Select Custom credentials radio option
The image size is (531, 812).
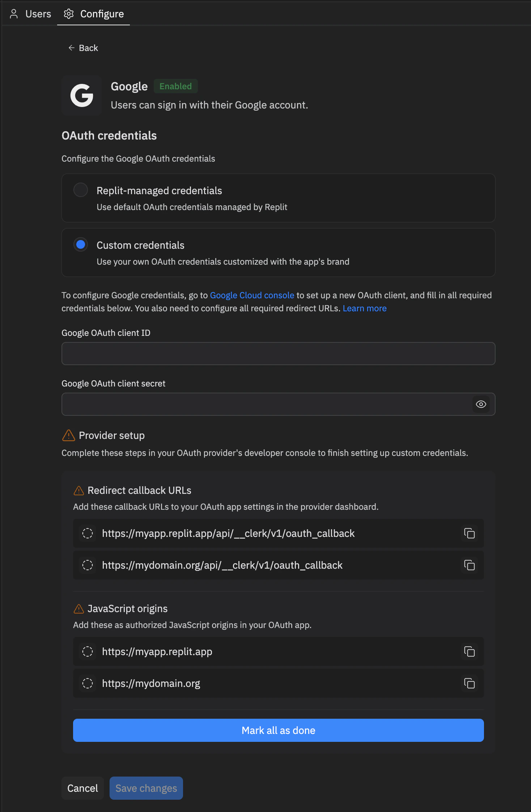click(x=81, y=245)
